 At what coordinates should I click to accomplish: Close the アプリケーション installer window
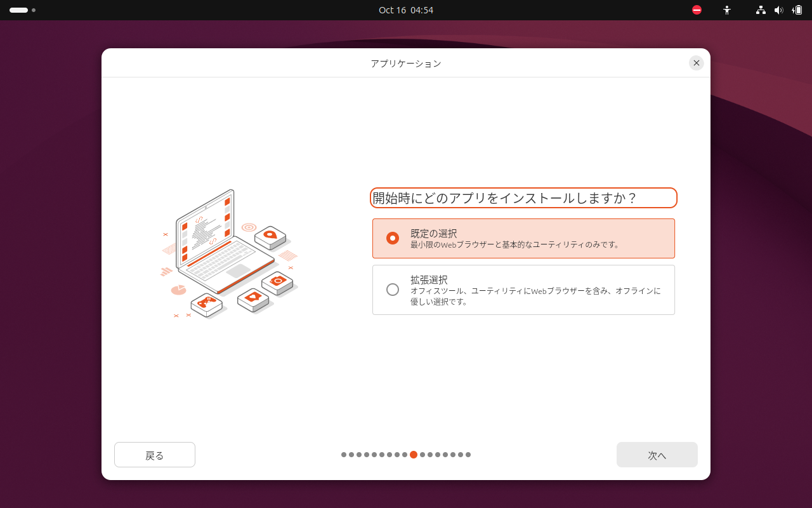tap(697, 63)
